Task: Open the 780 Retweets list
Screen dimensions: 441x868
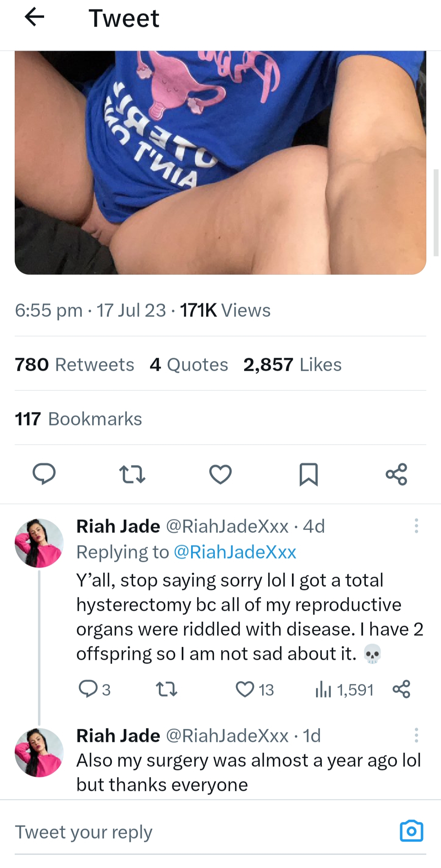Action: 74,365
